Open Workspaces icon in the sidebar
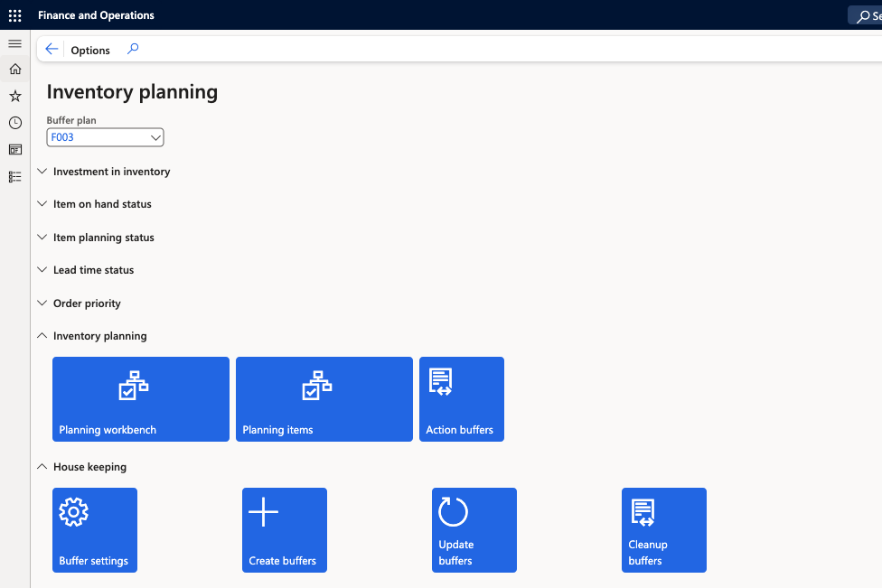 (x=14, y=150)
